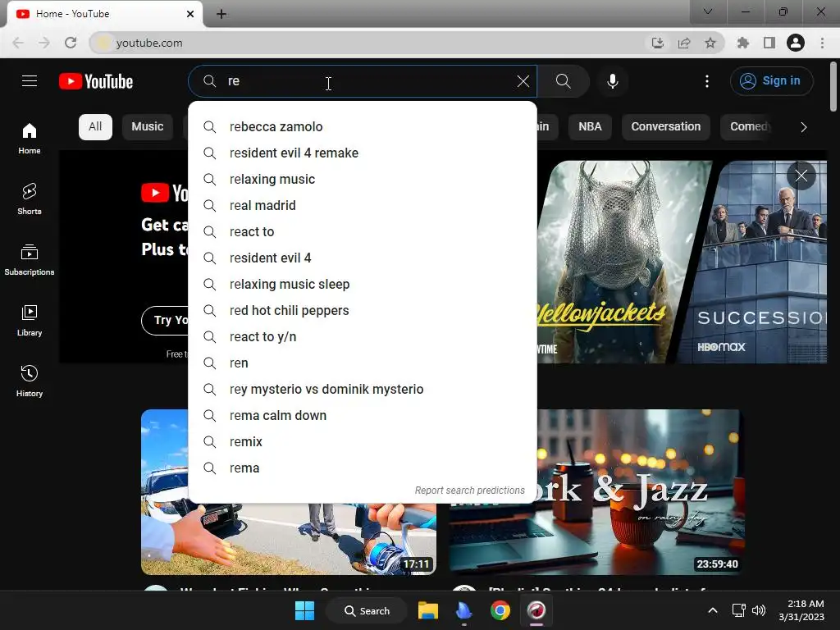840x630 pixels.
Task: Open Chrome tab search dropdown arrow
Action: [x=708, y=11]
